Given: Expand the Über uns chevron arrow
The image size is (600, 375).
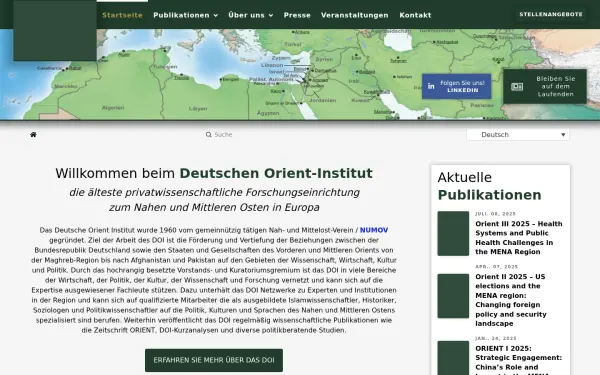Looking at the screenshot, I should [271, 16].
